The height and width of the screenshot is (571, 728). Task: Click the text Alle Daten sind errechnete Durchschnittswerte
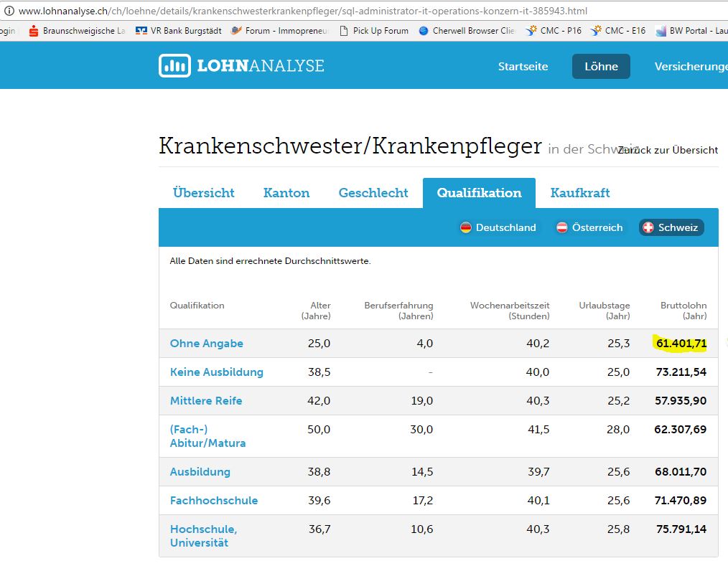(270, 261)
